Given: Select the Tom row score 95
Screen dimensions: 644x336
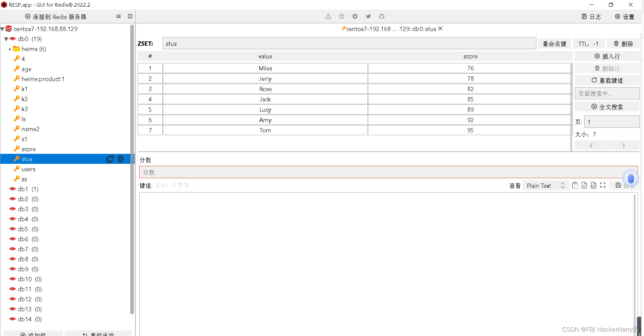Looking at the screenshot, I should pyautogui.click(x=470, y=130).
